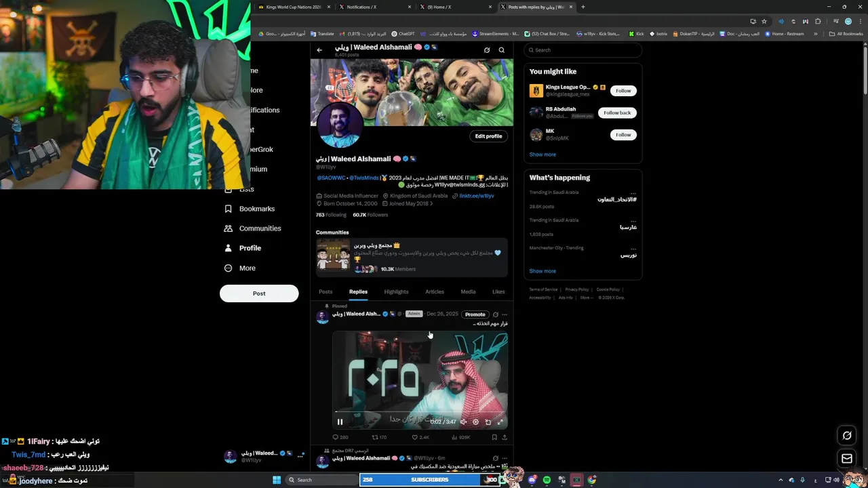Open the All Bookmarks folder
This screenshot has width=868, height=488.
click(x=846, y=34)
